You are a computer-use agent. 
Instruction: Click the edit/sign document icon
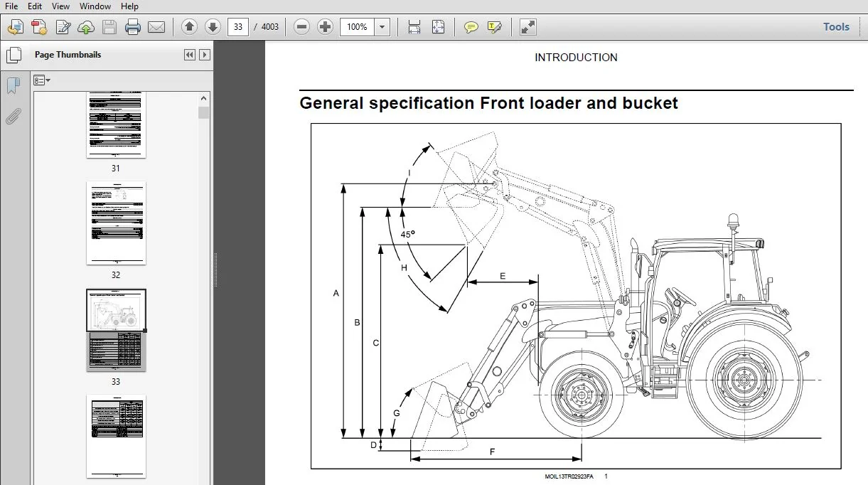coord(63,27)
